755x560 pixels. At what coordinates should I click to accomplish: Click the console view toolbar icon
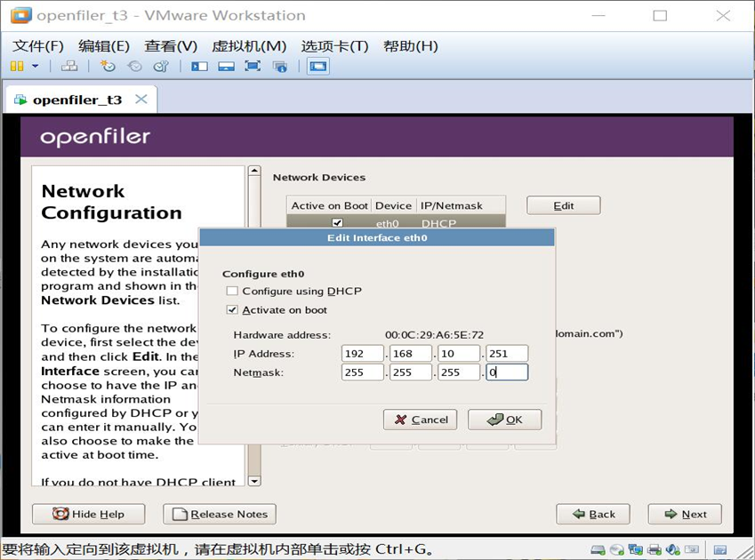pyautogui.click(x=317, y=66)
